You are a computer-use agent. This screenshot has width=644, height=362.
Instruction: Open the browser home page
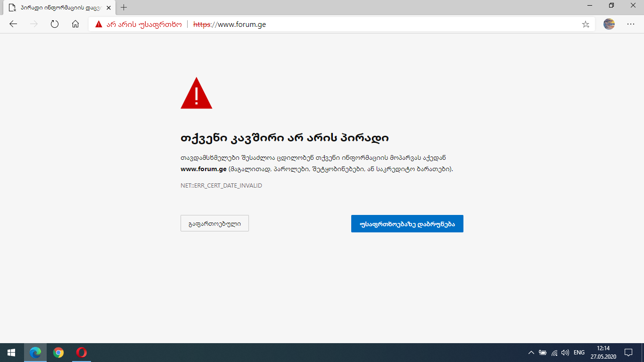click(x=75, y=24)
